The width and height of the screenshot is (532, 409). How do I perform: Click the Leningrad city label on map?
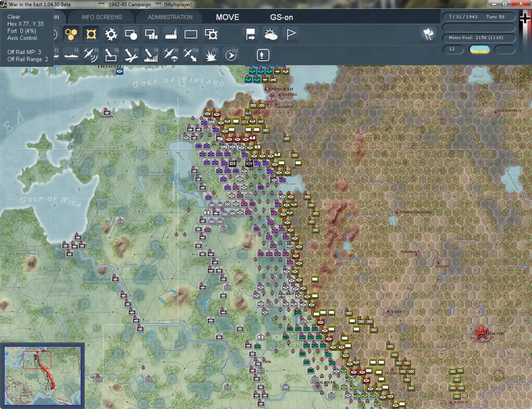[x=279, y=89]
